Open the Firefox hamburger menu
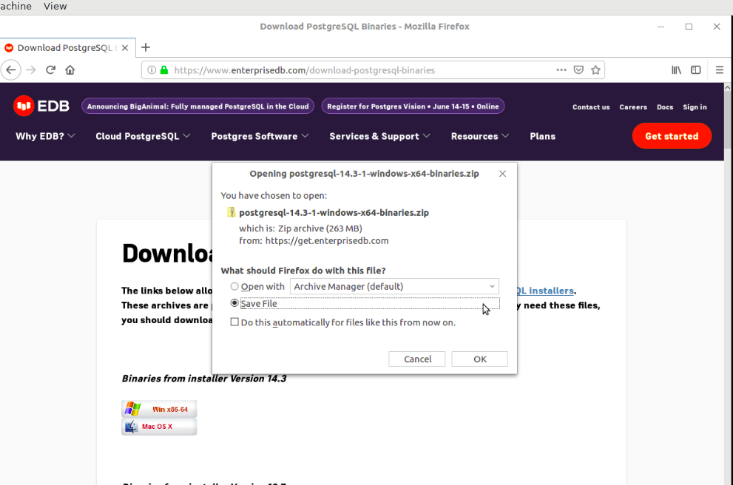 click(x=719, y=70)
